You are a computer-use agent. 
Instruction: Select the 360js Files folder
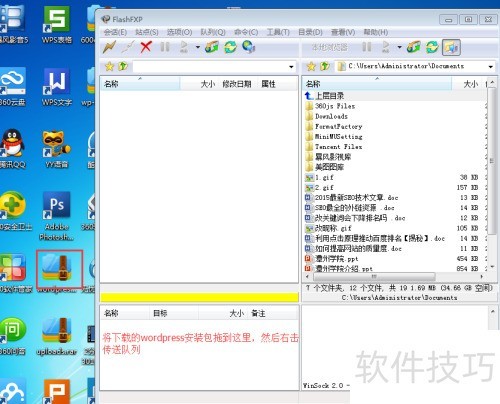[x=335, y=106]
